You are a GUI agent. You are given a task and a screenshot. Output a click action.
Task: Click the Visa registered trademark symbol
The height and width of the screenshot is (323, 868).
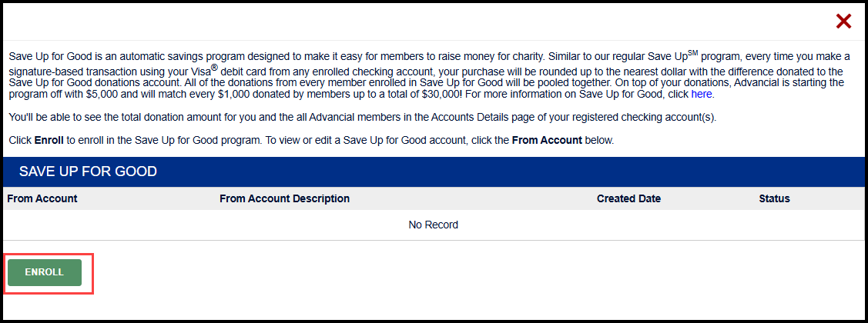(214, 67)
